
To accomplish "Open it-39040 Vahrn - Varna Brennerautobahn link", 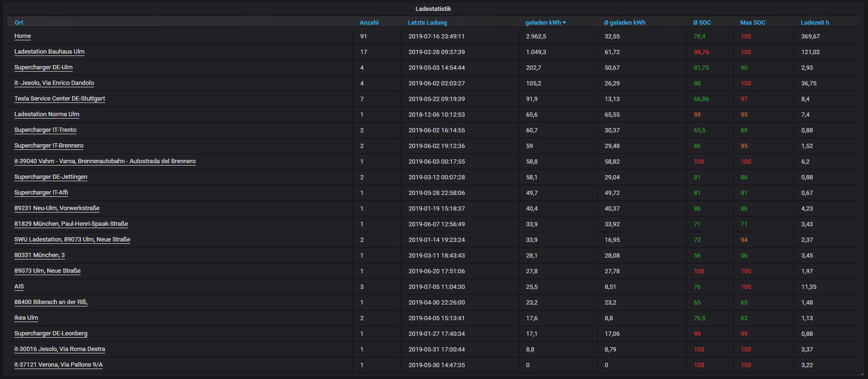I will pyautogui.click(x=105, y=161).
